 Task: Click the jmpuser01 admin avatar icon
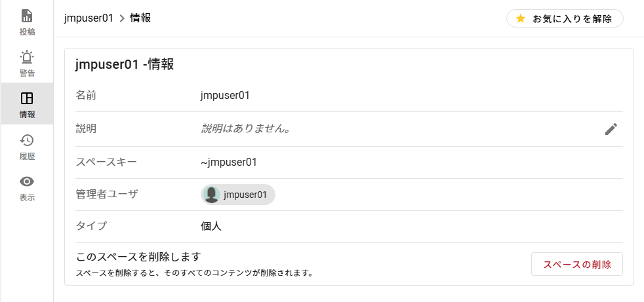(x=212, y=195)
